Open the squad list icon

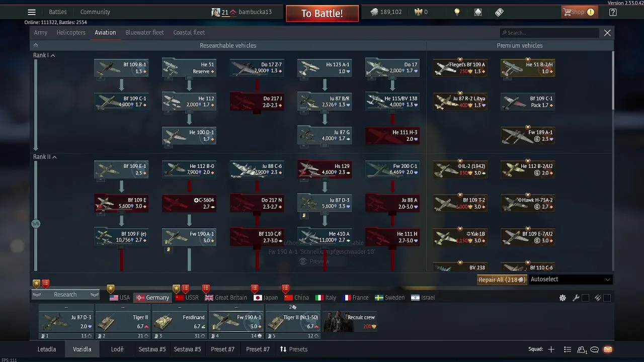[x=568, y=349]
